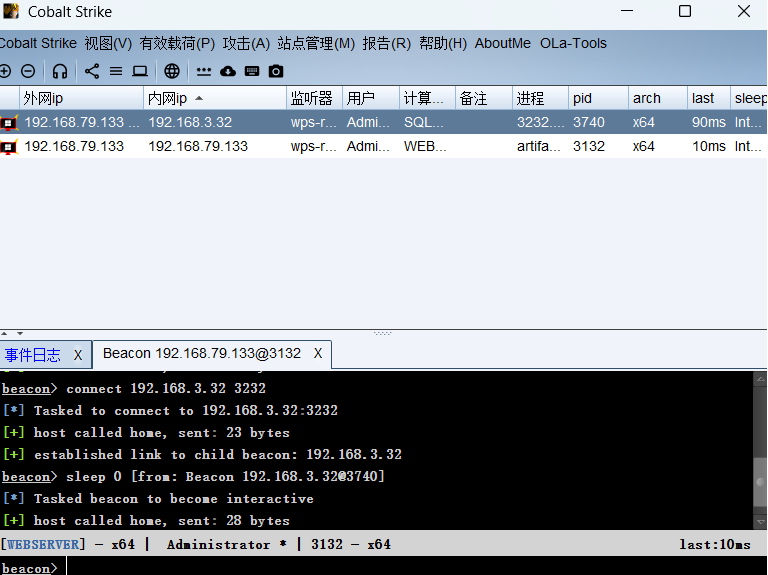Screen dimensions: 768x575
Task: Open the 帮助(H) menu
Action: tap(443, 43)
